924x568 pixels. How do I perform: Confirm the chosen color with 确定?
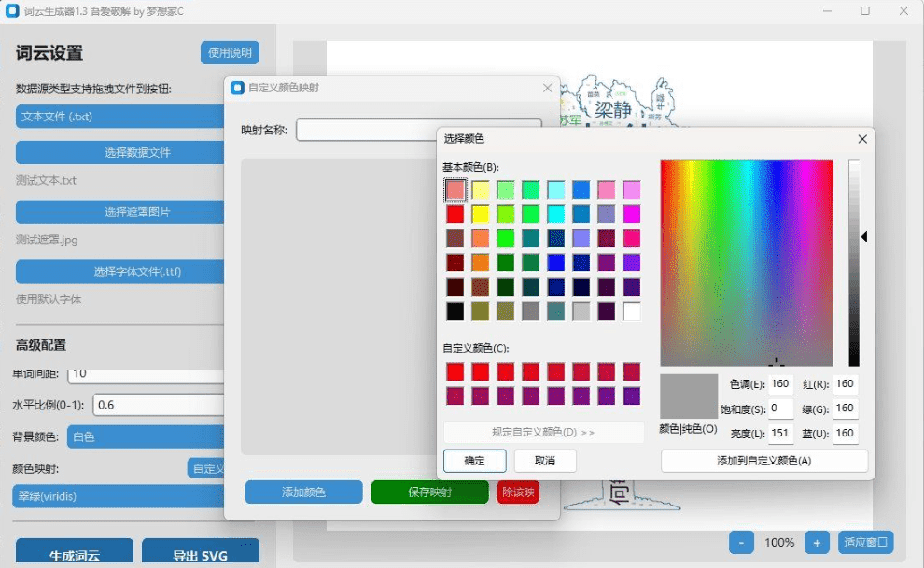coord(472,460)
